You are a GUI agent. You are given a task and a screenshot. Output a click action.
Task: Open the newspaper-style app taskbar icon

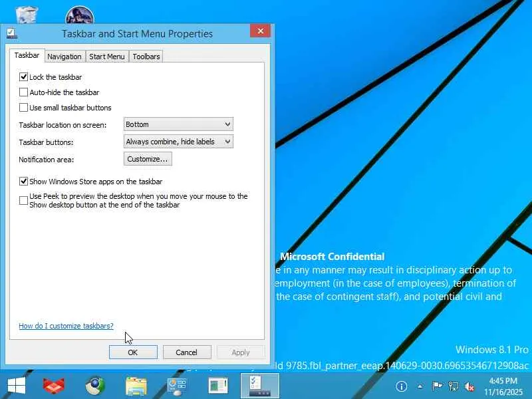point(218,386)
